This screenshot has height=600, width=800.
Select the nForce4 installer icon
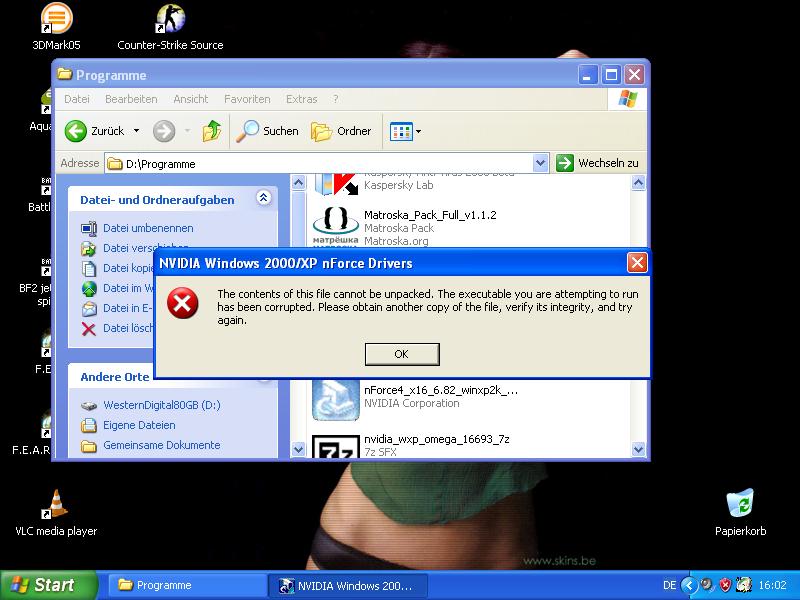(x=335, y=401)
